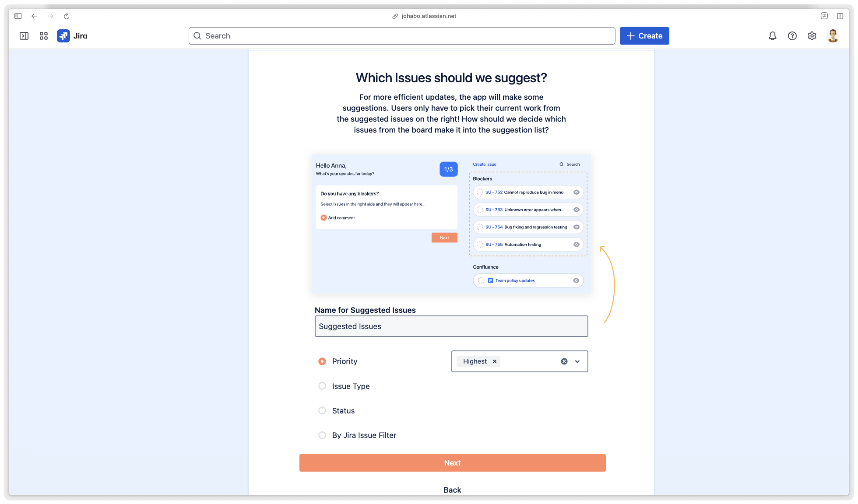Viewport: 858px width, 504px height.
Task: Select the Issue Type radio option
Action: pos(322,386)
